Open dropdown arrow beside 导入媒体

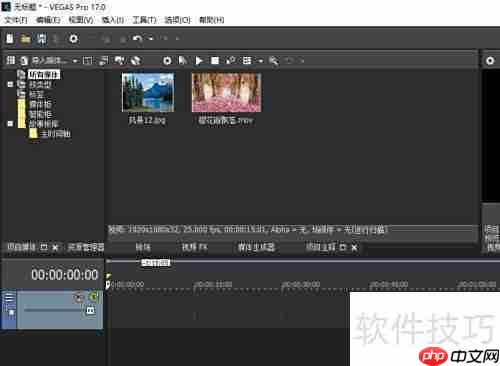tap(75, 61)
